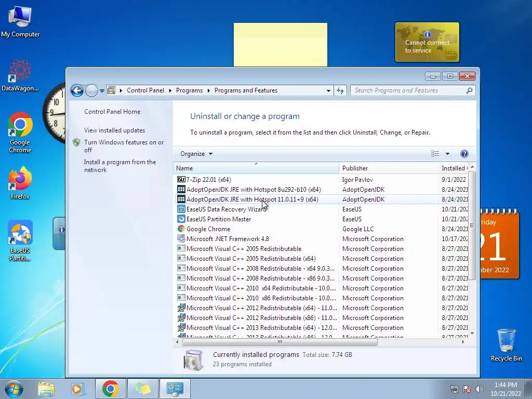Expand the view options dropdown arrow
Image resolution: width=532 pixels, height=399 pixels.
447,154
